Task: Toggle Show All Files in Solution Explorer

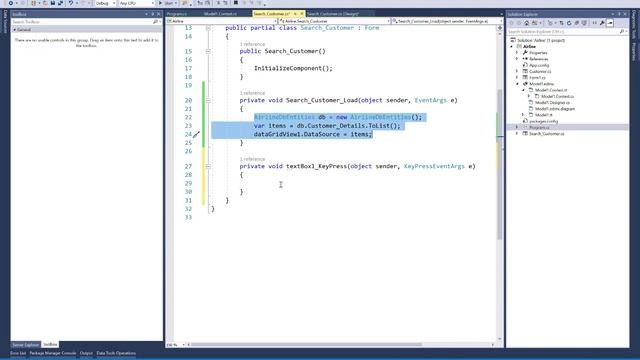Action: coord(584,23)
